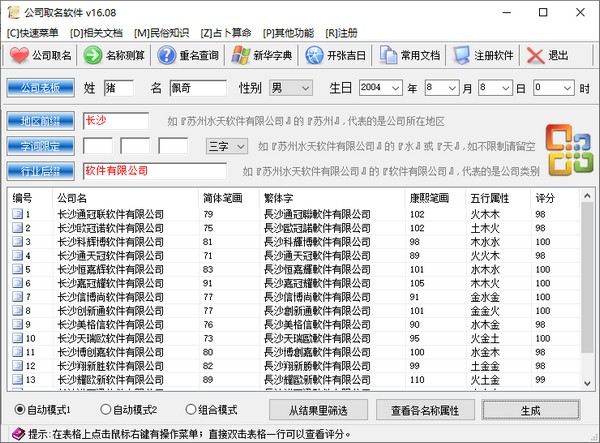The width and height of the screenshot is (600, 443).
Task: Open the 性别 gender dropdown
Action: click(291, 88)
